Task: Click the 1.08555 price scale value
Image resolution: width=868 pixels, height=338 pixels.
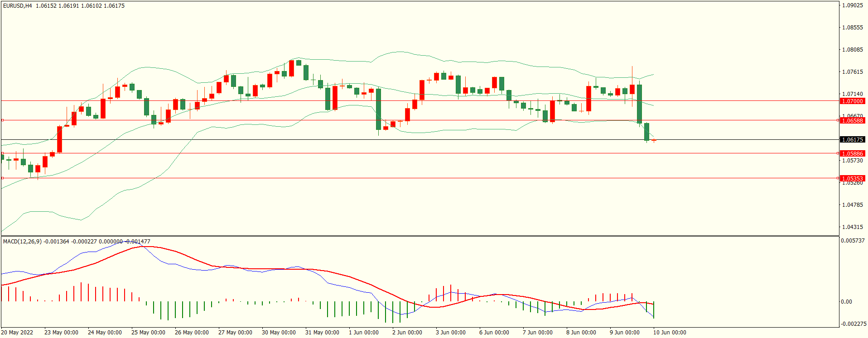Action: [852, 28]
